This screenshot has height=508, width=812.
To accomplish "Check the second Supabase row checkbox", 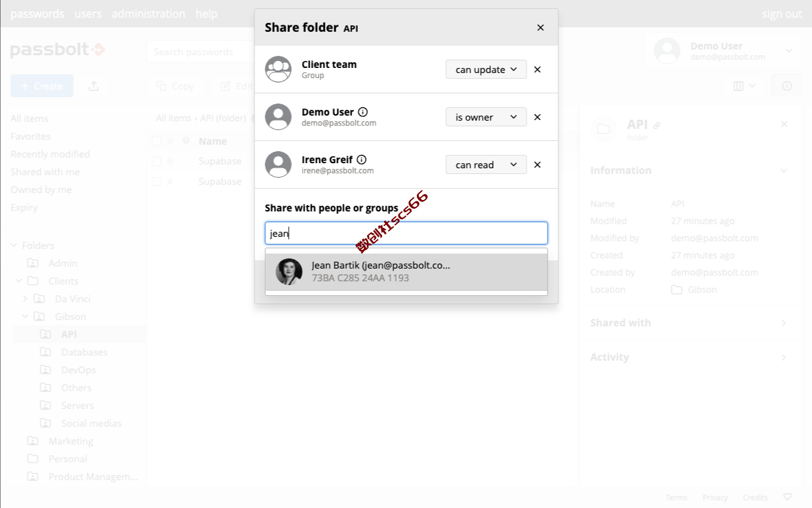I will coord(156,182).
